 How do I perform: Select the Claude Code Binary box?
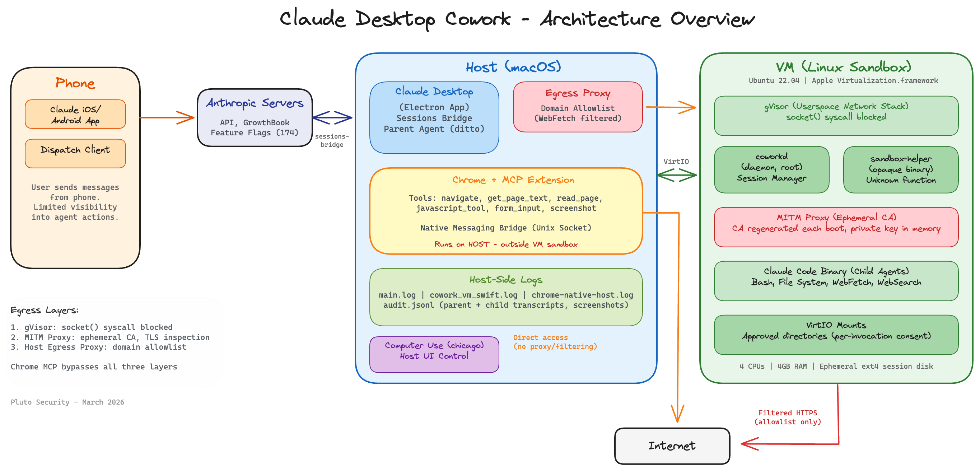tap(836, 281)
